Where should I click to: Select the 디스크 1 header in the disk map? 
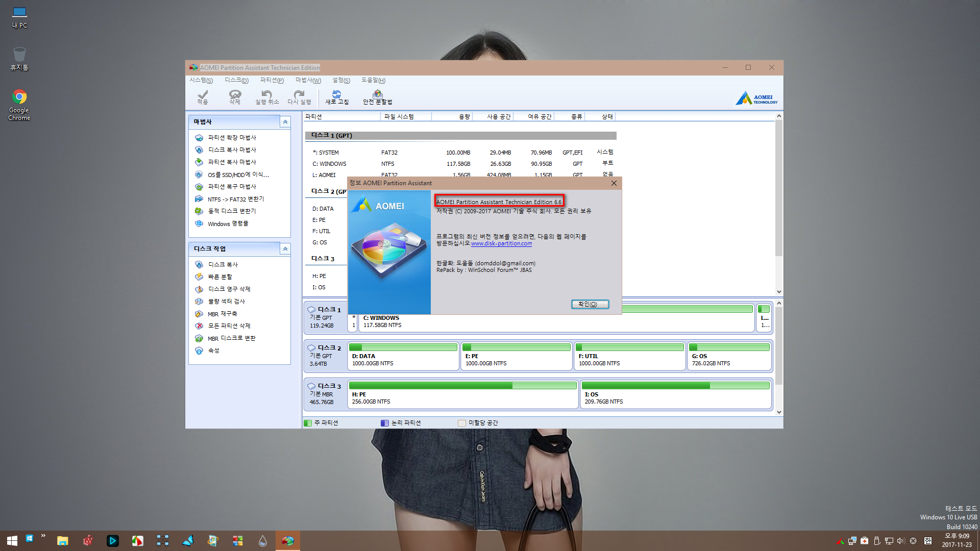point(326,318)
